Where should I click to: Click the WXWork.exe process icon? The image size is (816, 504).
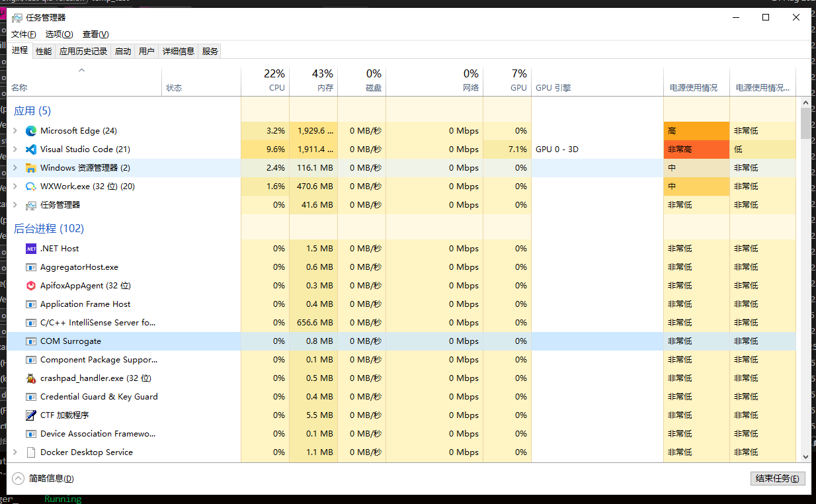[x=30, y=187]
